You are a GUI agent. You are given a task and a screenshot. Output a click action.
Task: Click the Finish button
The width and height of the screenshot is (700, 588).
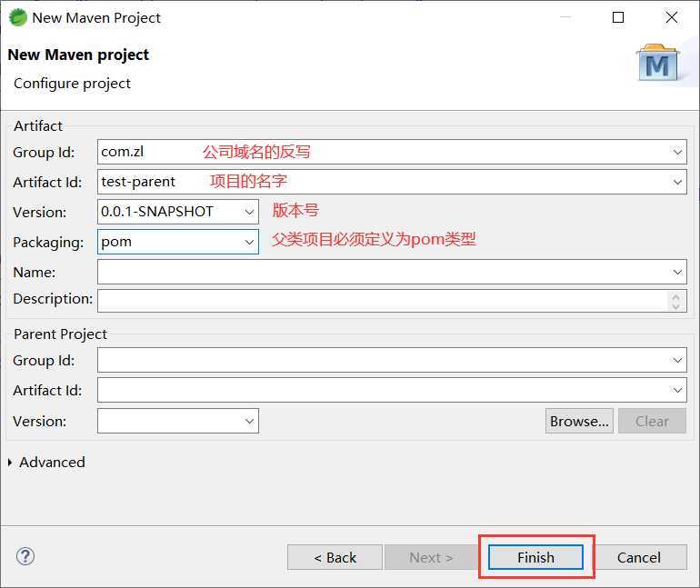coord(535,557)
